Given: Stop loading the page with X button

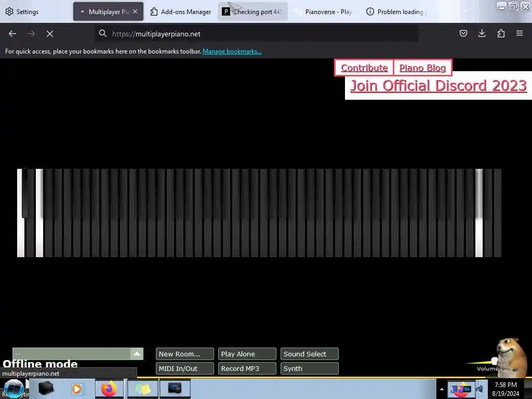Looking at the screenshot, I should tap(50, 34).
